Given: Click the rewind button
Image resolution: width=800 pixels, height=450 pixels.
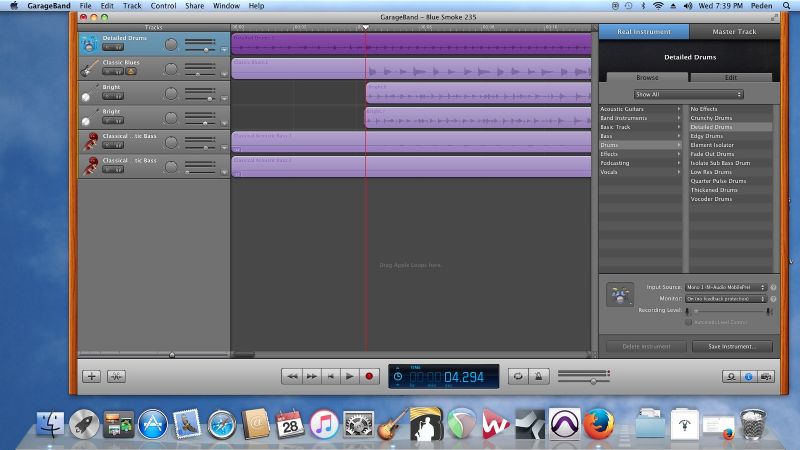Looking at the screenshot, I should click(x=291, y=376).
